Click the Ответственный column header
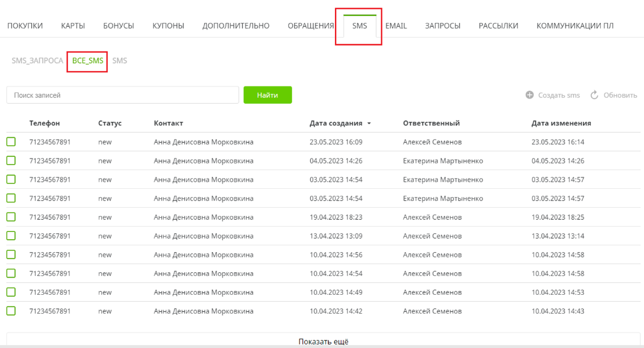The width and height of the screenshot is (644, 348). [431, 124]
